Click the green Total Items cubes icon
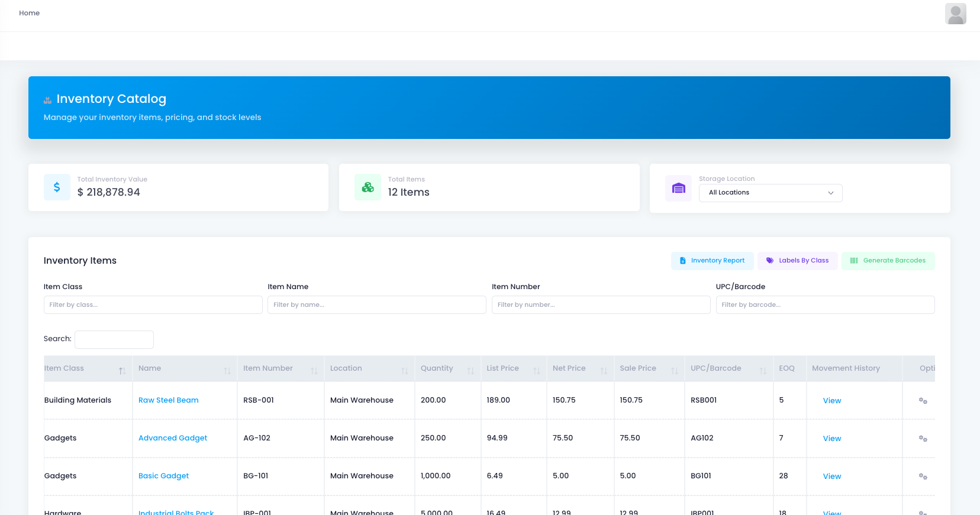 click(367, 187)
